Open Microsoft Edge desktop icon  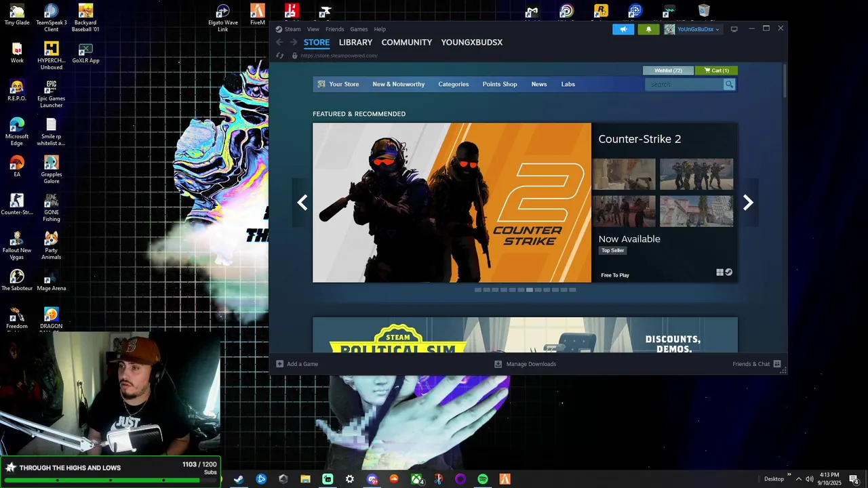click(x=17, y=131)
